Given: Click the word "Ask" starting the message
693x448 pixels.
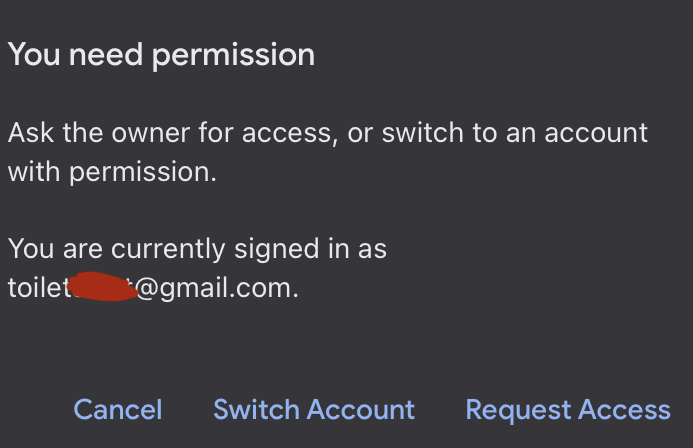Looking at the screenshot, I should [28, 133].
